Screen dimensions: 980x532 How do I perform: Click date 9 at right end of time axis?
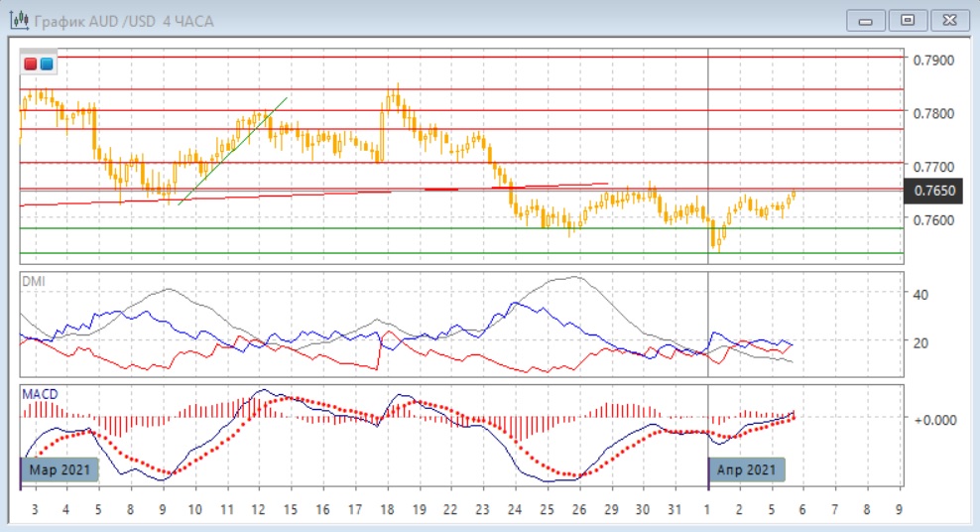[x=899, y=509]
